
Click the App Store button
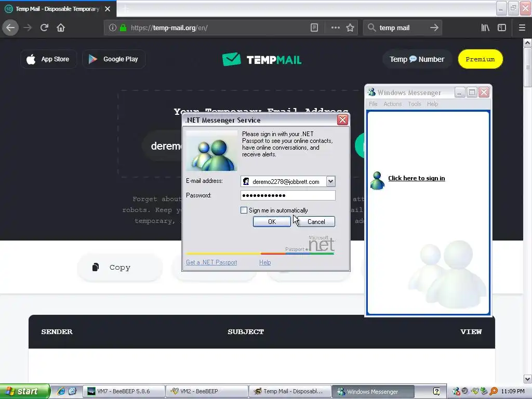[48, 59]
